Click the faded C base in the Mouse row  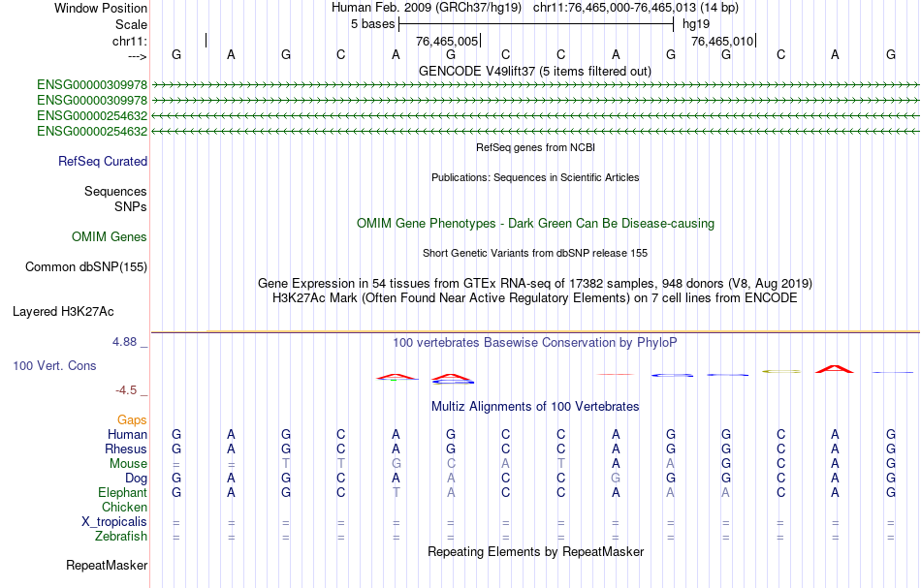451,464
